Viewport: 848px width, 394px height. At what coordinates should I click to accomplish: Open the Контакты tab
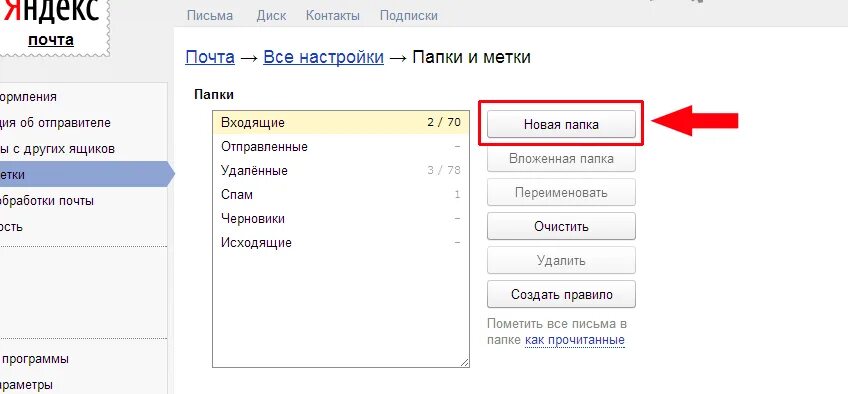(333, 16)
